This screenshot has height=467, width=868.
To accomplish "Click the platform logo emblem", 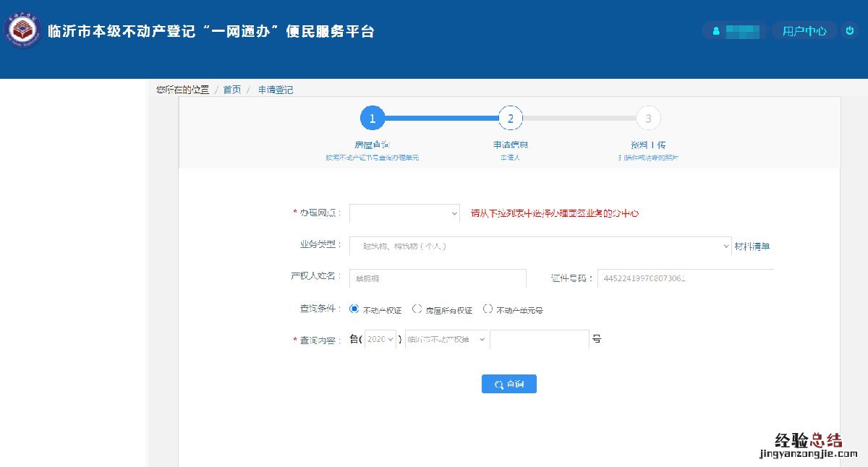I will [22, 31].
